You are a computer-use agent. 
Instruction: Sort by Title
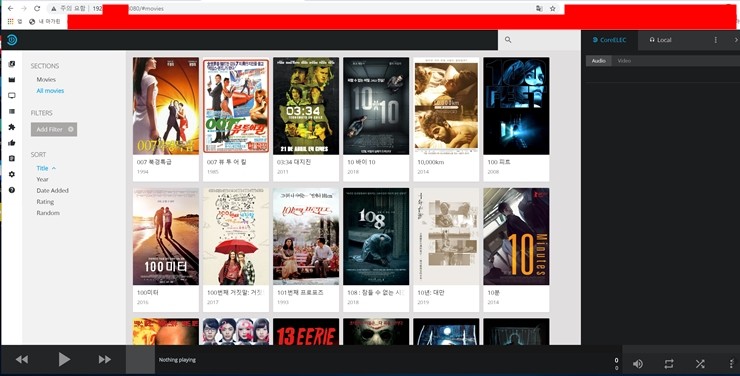click(x=42, y=168)
